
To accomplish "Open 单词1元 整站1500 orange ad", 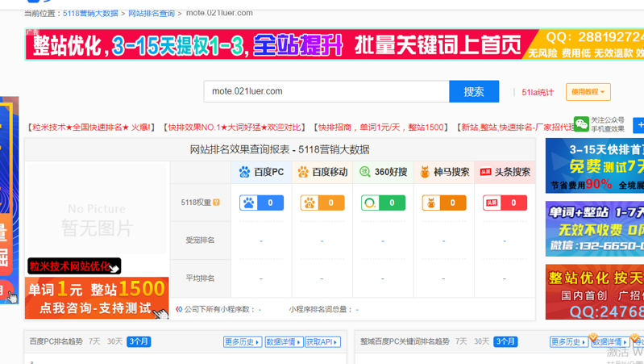I will pyautogui.click(x=97, y=298).
